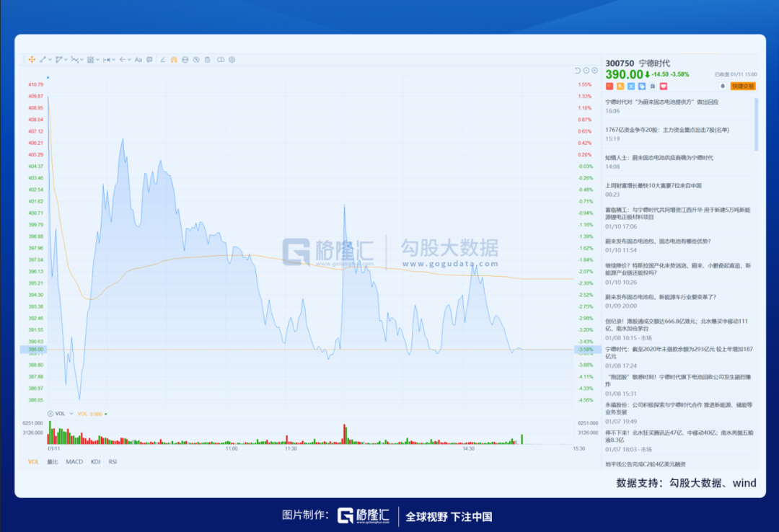Open news 宁德时代 2020年末借款余额293亿元
Image resolution: width=779 pixels, height=532 pixels.
pyautogui.click(x=679, y=353)
